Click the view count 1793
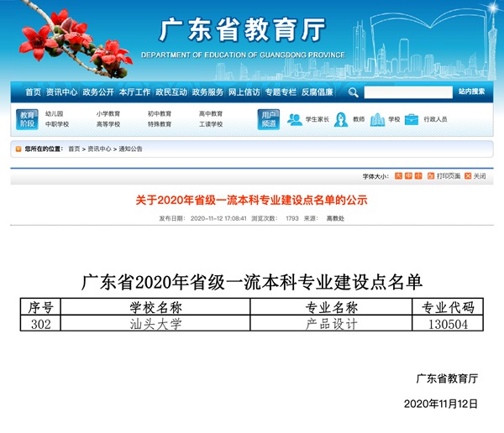 pos(291,218)
